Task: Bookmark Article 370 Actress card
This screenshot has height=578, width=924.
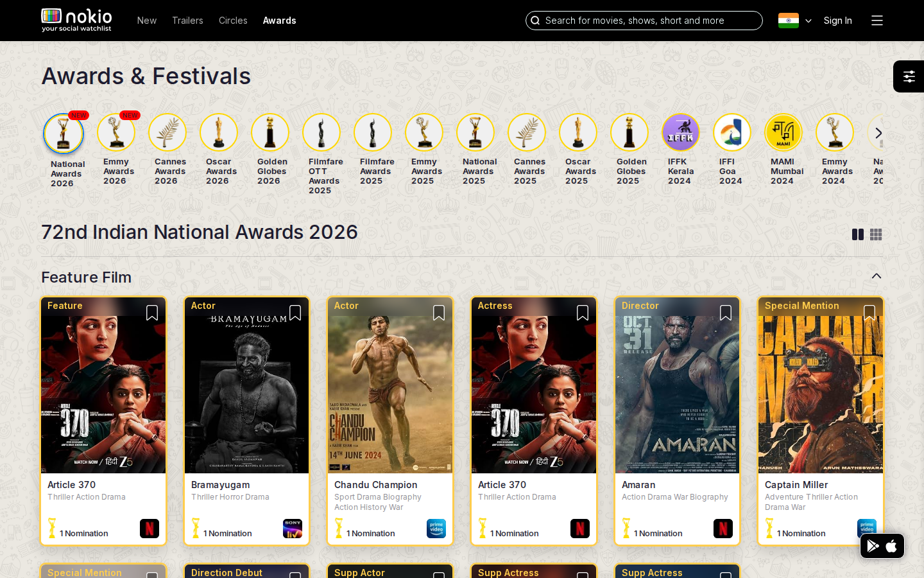Action: click(x=583, y=313)
